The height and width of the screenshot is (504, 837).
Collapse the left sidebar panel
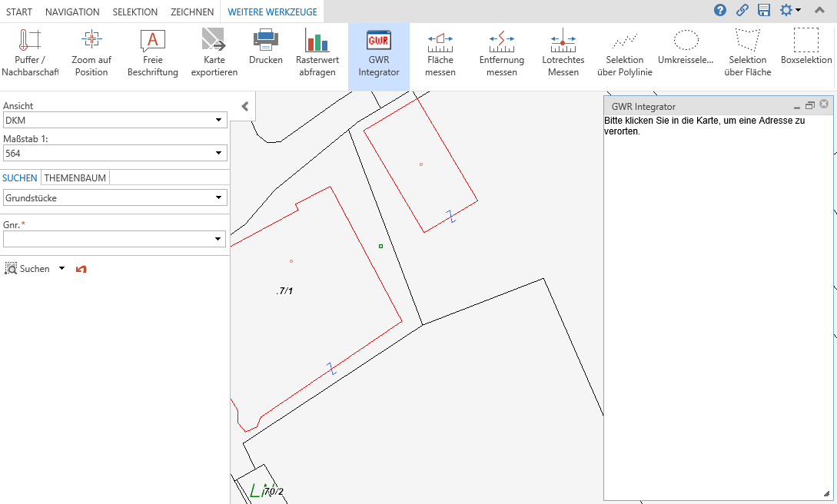(x=244, y=107)
